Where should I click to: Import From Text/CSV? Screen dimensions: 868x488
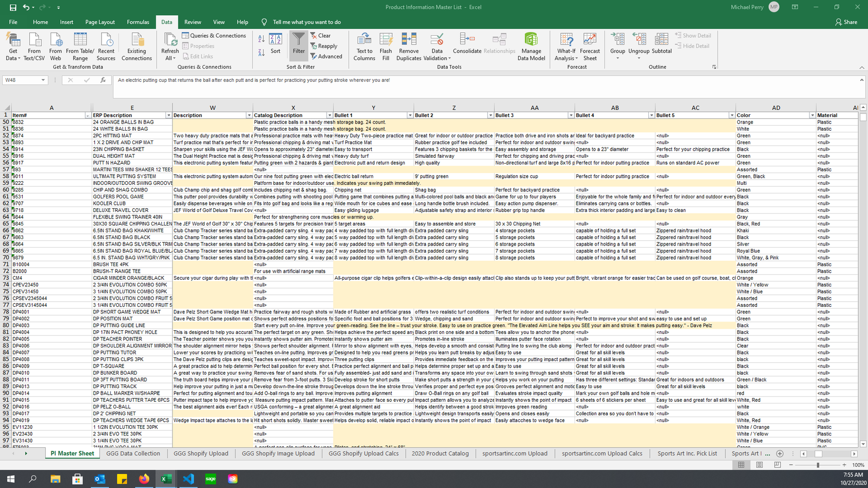click(34, 47)
